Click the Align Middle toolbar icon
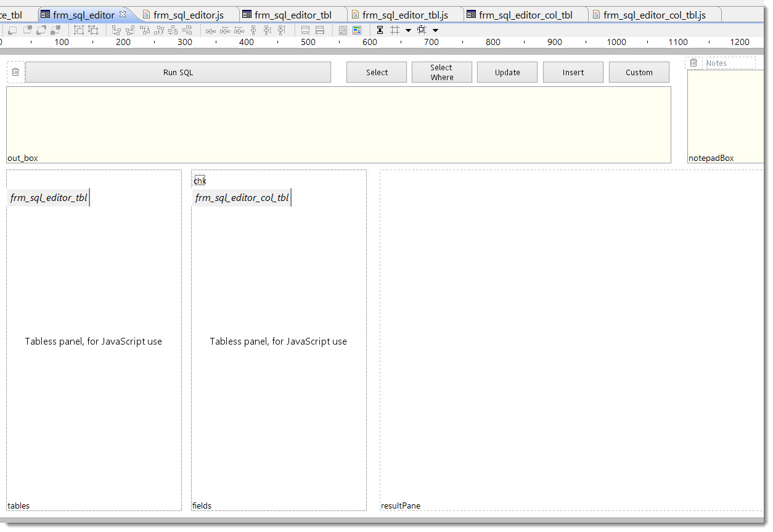Image resolution: width=773 pixels, height=532 pixels. point(187,30)
